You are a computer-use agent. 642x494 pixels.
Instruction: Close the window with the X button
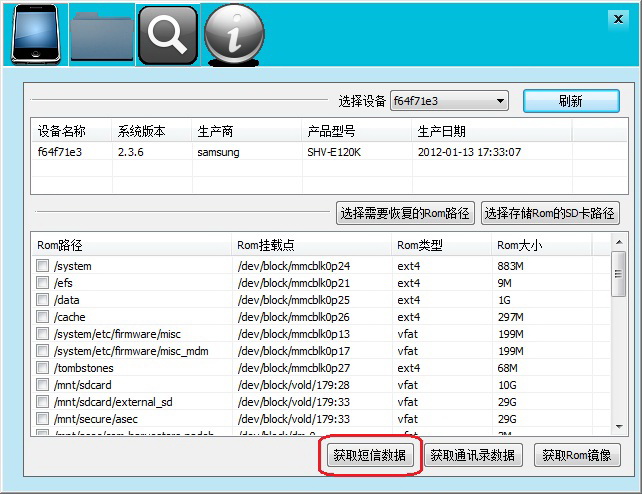pyautogui.click(x=617, y=18)
